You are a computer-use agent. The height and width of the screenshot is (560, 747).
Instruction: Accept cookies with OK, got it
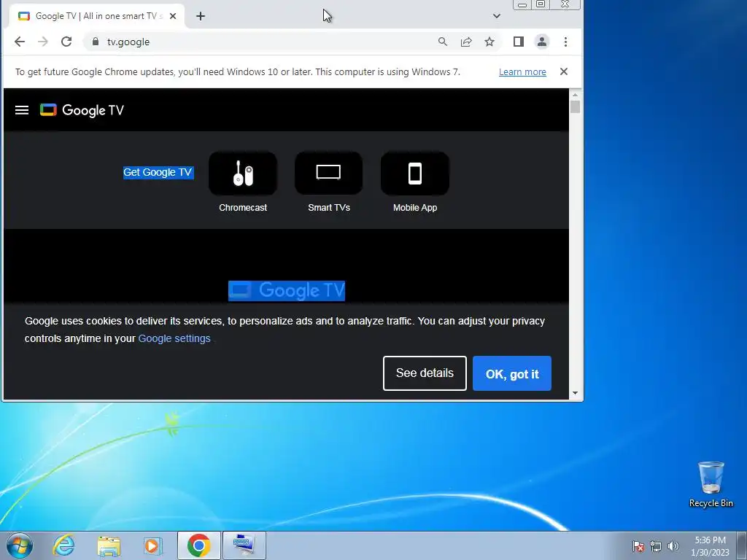point(512,373)
